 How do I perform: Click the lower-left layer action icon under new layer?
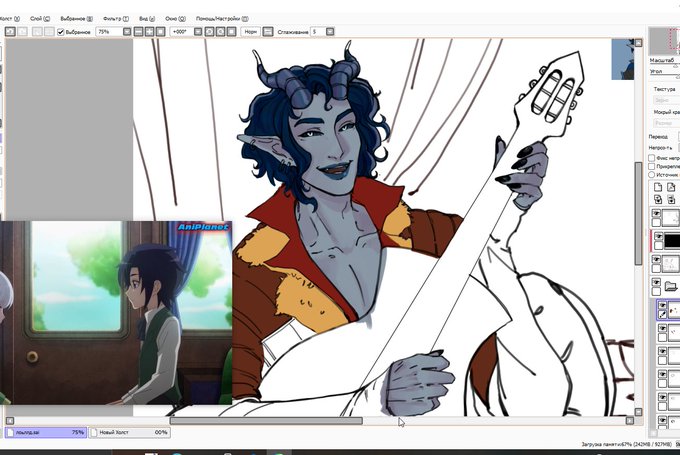click(x=658, y=200)
